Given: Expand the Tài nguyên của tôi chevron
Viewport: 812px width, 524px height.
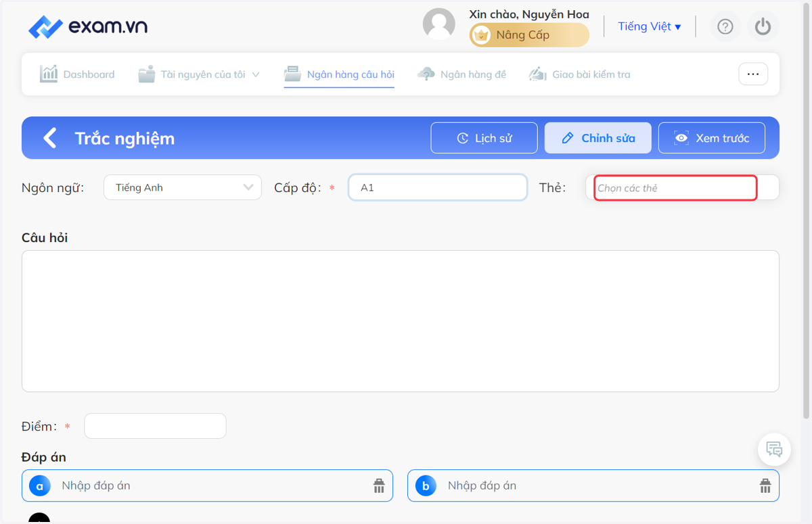Looking at the screenshot, I should point(256,74).
